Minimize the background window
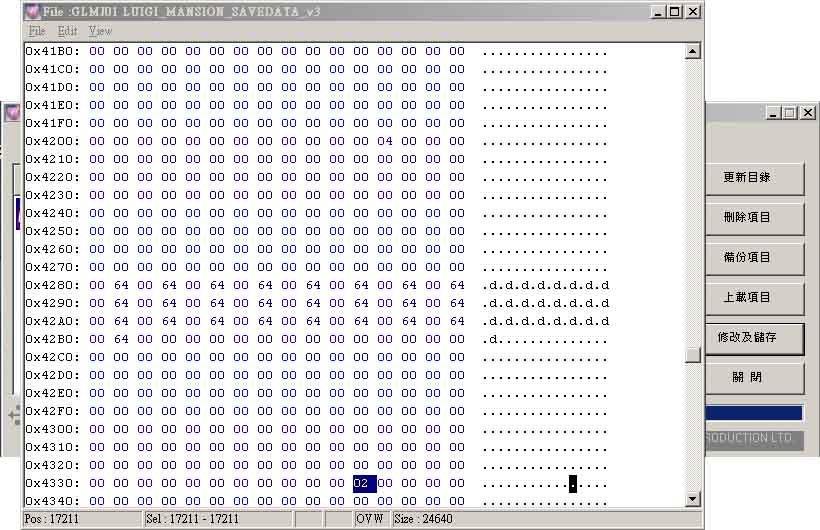The height and width of the screenshot is (530, 820). [x=773, y=112]
